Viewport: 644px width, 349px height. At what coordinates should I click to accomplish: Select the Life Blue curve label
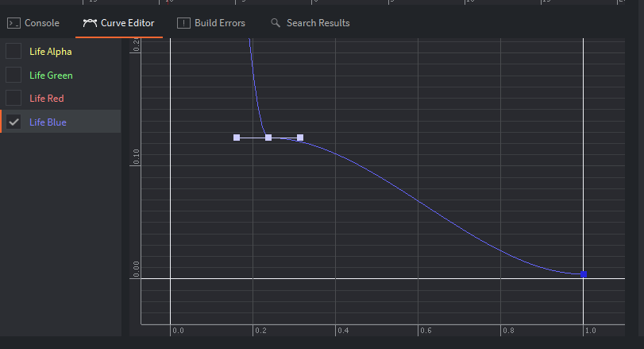48,122
